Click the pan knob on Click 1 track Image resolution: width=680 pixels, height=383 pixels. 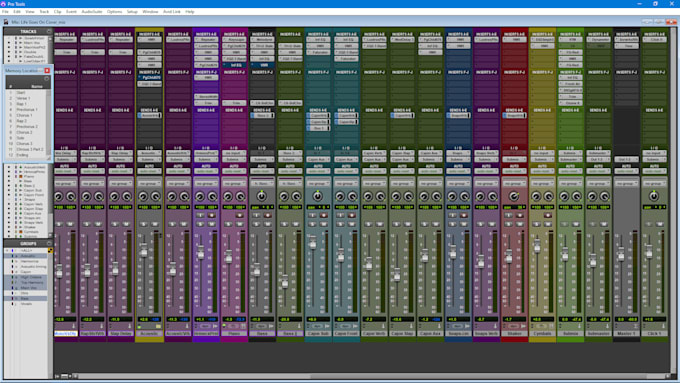point(654,196)
